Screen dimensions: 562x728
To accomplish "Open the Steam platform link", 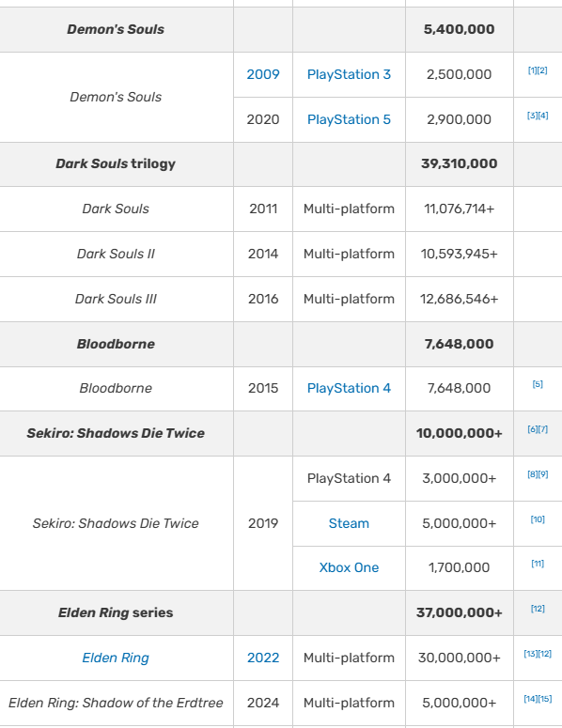I will pos(349,523).
